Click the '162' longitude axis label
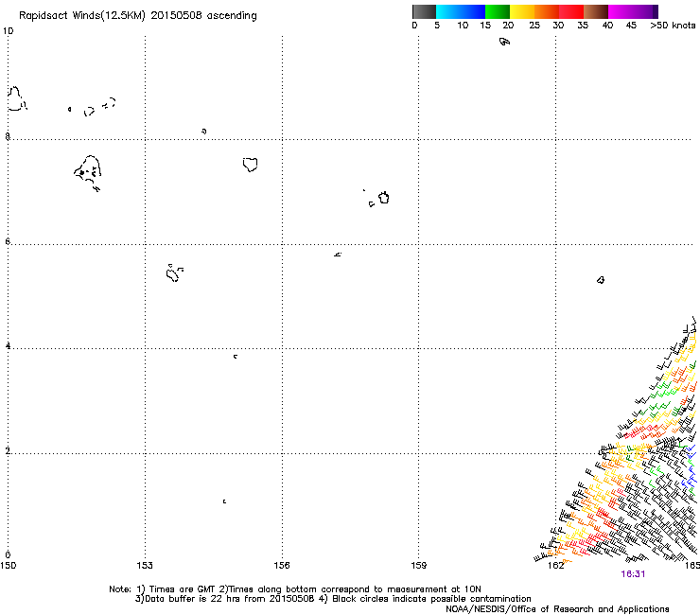Viewport: 700px width, 615px height. (x=555, y=566)
